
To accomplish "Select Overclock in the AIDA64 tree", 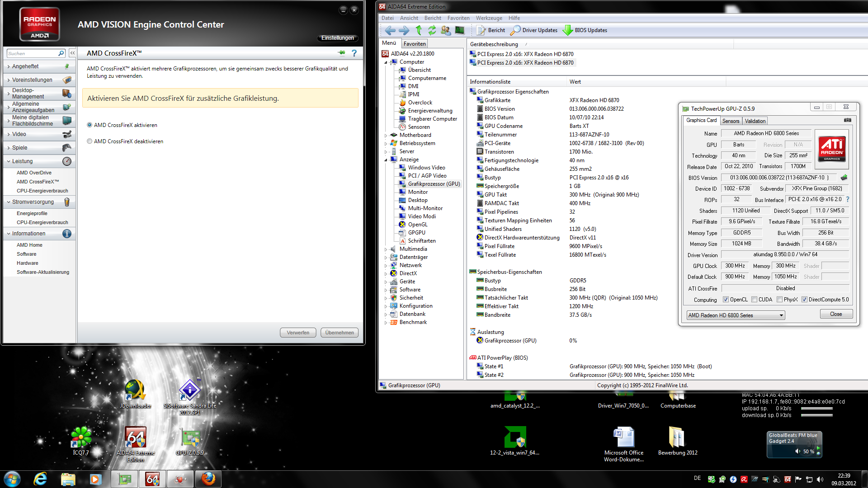I will pos(420,103).
